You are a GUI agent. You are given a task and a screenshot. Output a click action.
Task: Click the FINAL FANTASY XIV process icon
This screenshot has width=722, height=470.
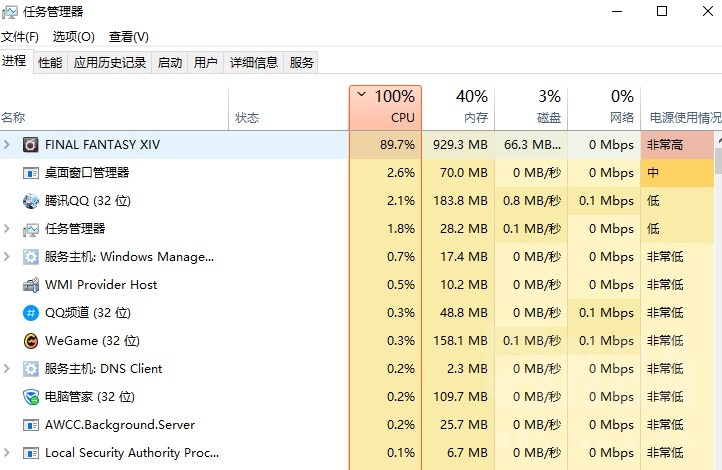click(x=31, y=145)
